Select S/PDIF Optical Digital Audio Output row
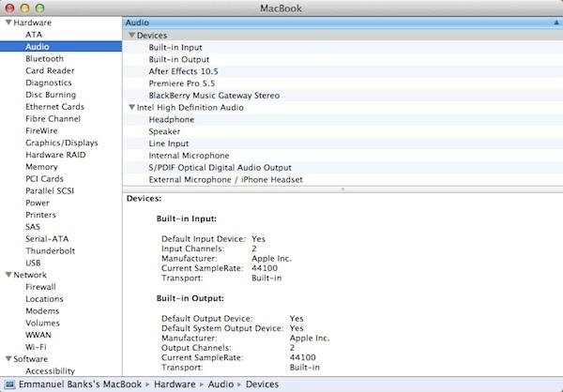The image size is (563, 392). tap(342, 168)
